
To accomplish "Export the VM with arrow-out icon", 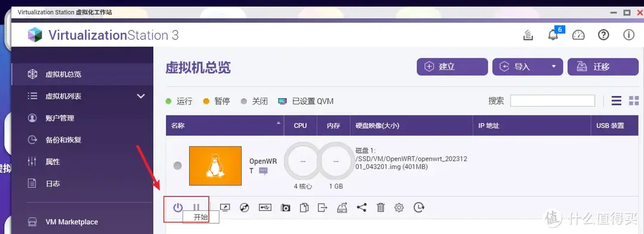I will click(323, 207).
